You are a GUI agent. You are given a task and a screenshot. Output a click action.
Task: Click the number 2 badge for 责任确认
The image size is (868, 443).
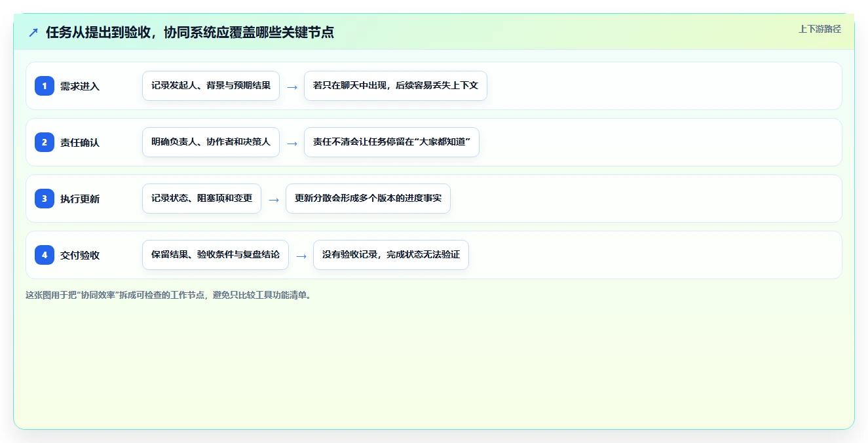click(x=45, y=142)
